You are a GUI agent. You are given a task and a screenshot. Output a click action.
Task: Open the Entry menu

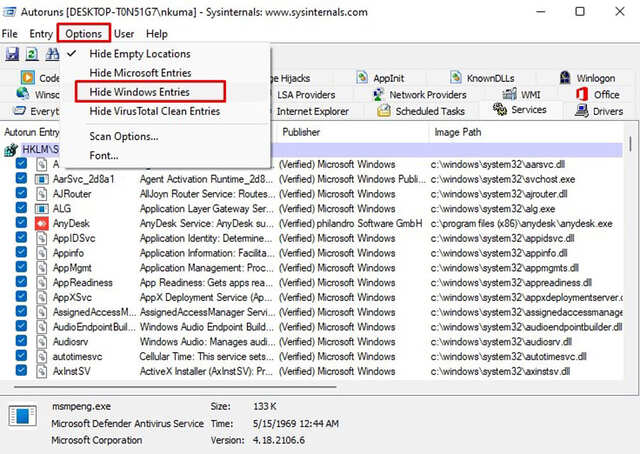tap(41, 34)
